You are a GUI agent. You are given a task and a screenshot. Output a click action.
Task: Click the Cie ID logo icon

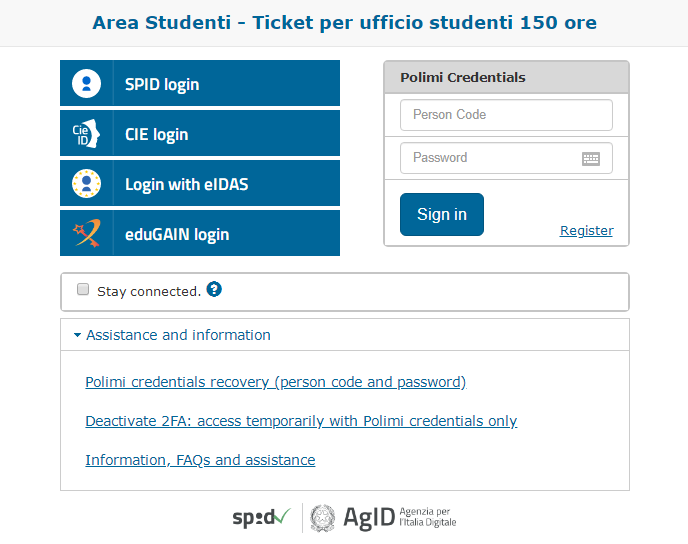(x=86, y=133)
